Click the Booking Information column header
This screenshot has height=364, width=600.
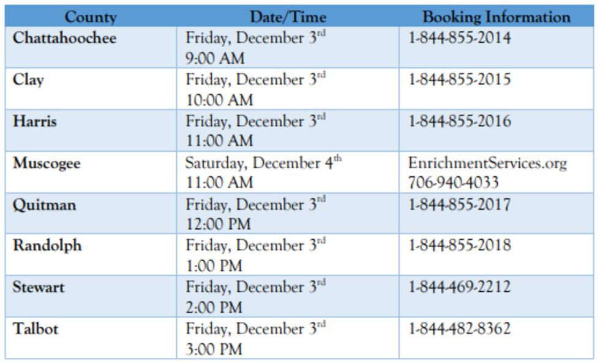coord(496,17)
